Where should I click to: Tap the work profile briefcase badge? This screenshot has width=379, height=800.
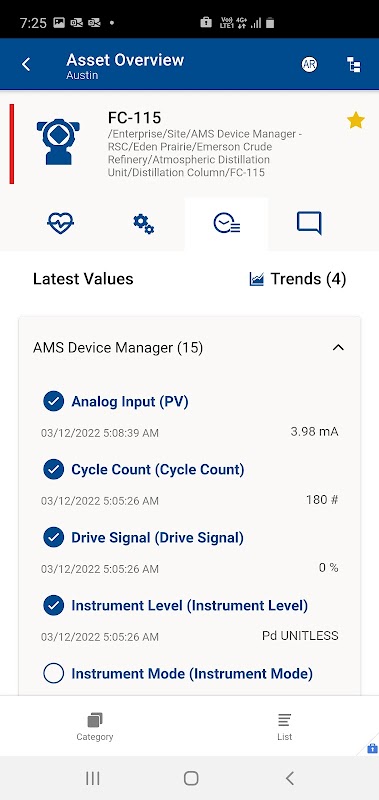click(x=372, y=749)
